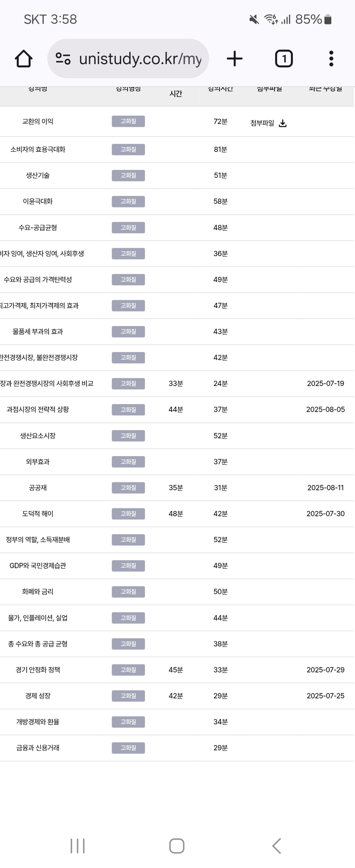
Task: Select the 고화질 badge for 공공재
Action: point(128,488)
